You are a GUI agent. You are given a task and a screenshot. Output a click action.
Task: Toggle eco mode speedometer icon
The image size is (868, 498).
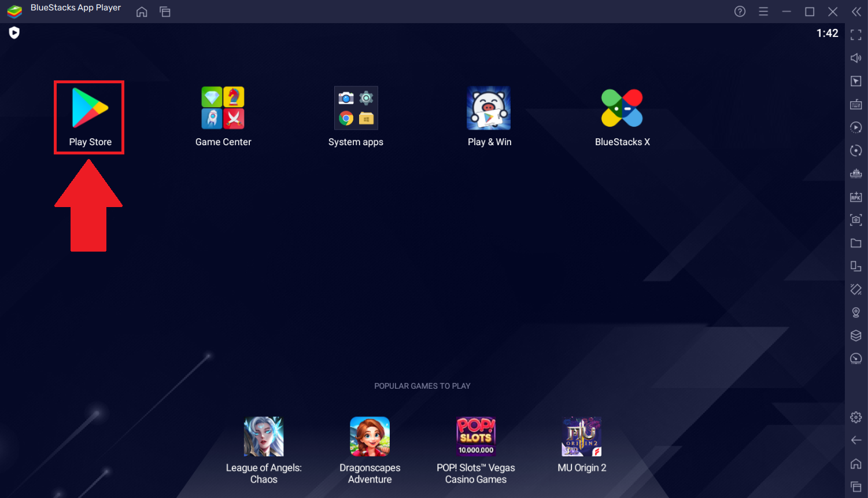click(856, 359)
